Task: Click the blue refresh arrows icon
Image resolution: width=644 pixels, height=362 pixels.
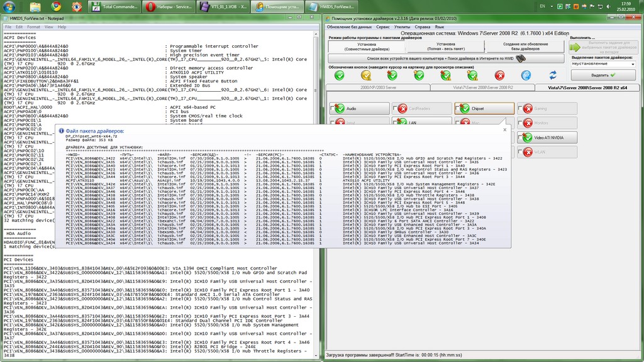Action: [x=553, y=75]
